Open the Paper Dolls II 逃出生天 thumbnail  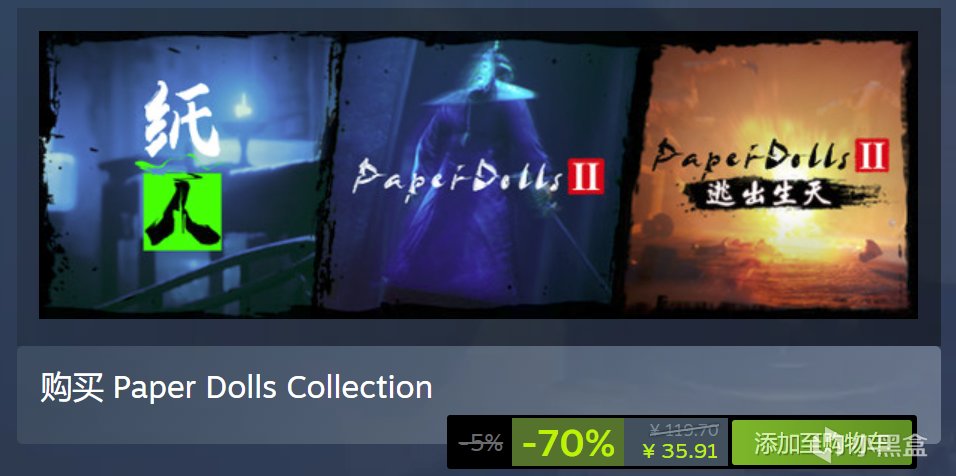tap(769, 174)
